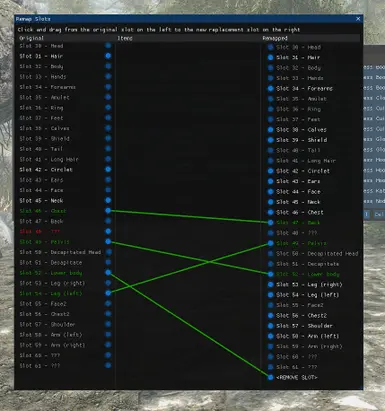Click the remapped pin dot for Slot 53 - Leg (right)
The height and width of the screenshot is (411, 385).
(x=270, y=284)
